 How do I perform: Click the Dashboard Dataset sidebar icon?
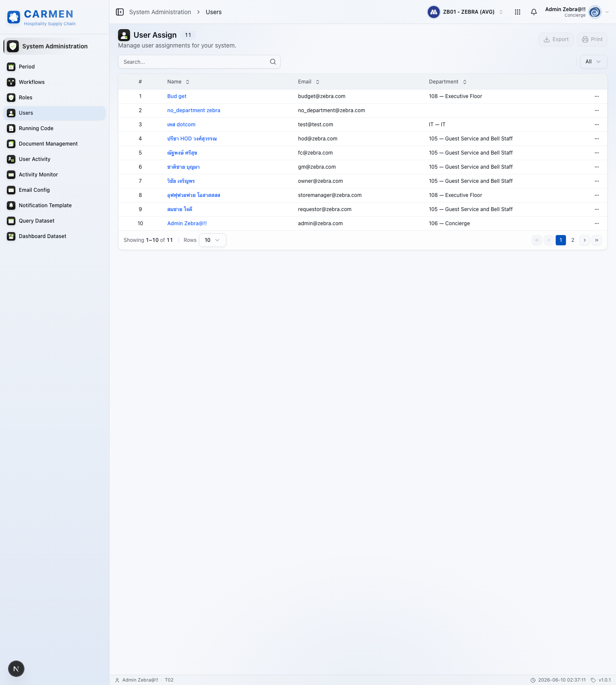[x=11, y=236]
